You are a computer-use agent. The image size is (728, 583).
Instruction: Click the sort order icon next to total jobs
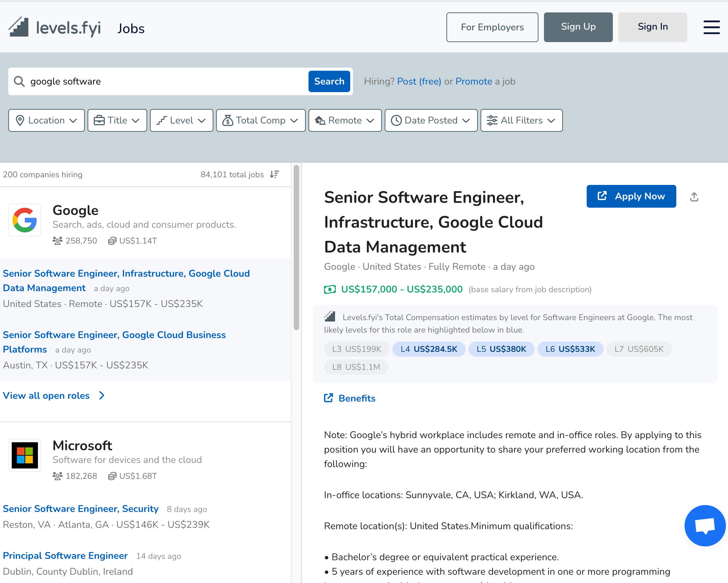(274, 175)
